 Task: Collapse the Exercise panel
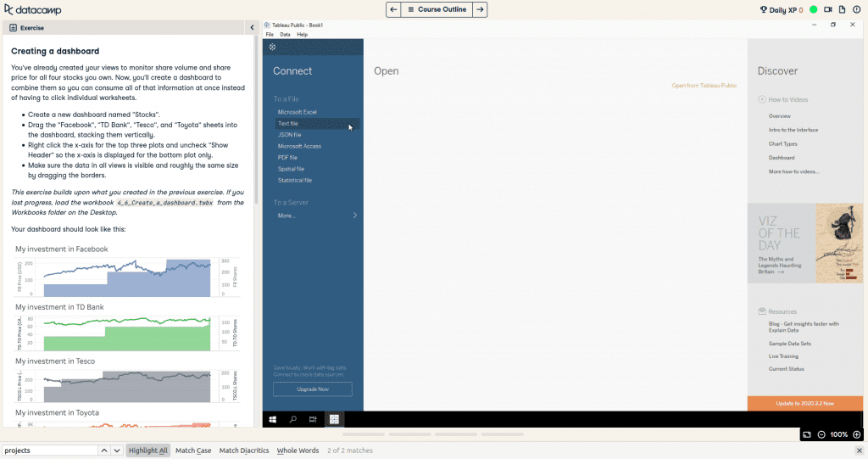click(x=252, y=27)
